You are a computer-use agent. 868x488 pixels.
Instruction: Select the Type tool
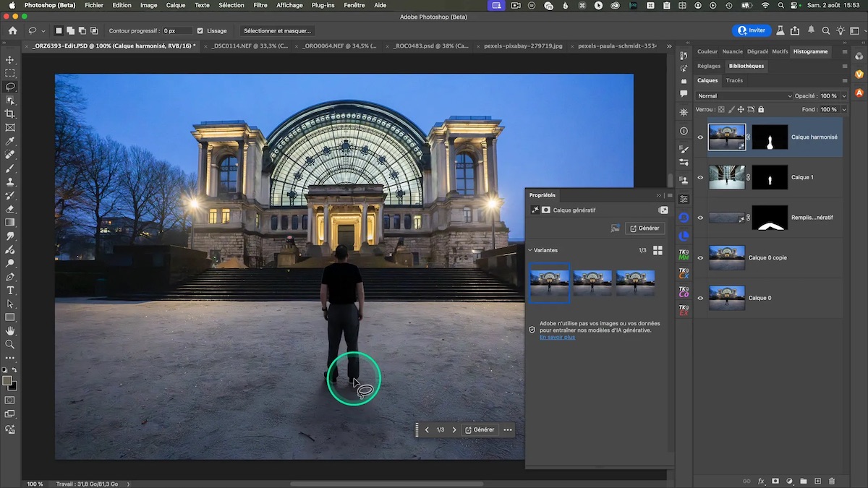pos(10,291)
